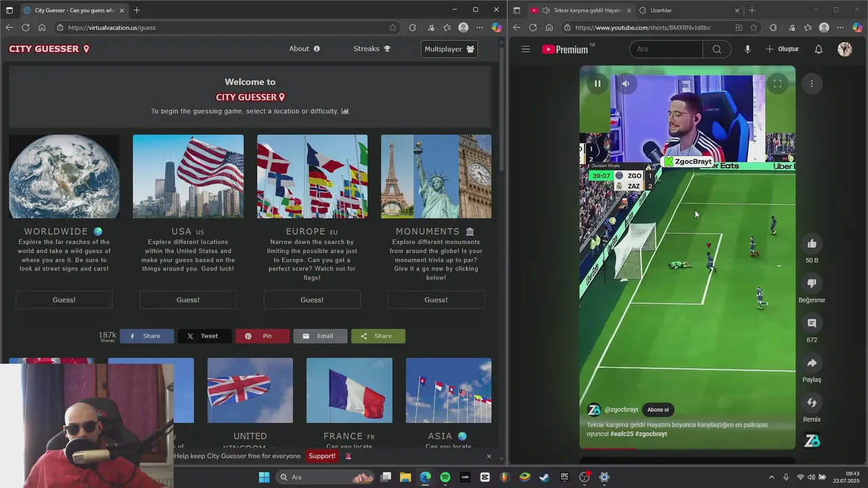This screenshot has width=868, height=488.
Task: Expand the system tray hidden icons chevron
Action: pyautogui.click(x=771, y=477)
